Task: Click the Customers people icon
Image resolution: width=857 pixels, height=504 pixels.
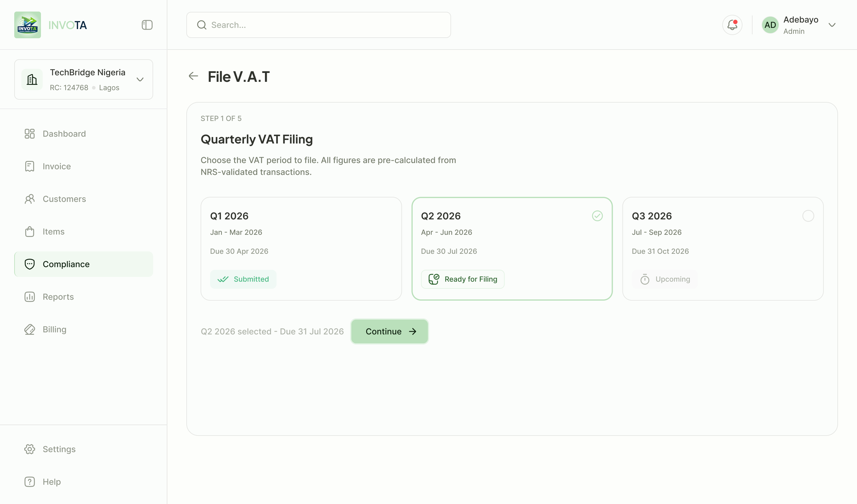Action: pos(30,199)
